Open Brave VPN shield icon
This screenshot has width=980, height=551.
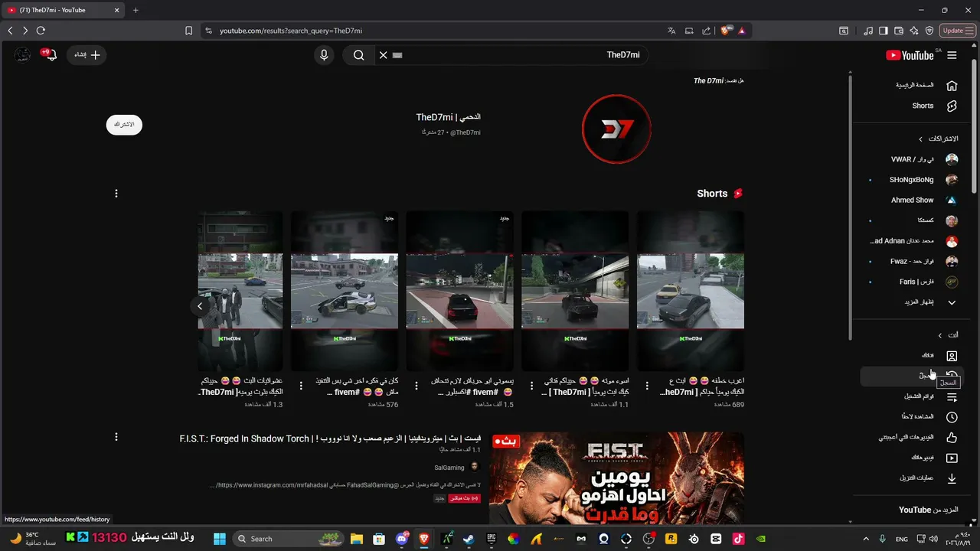(929, 31)
